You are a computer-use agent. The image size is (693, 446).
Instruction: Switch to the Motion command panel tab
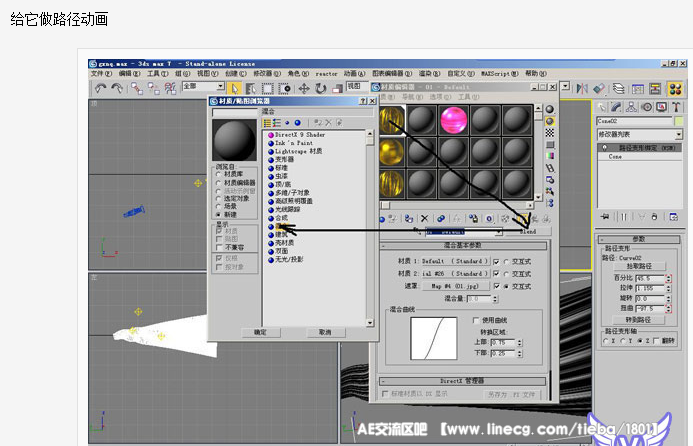coord(647,107)
